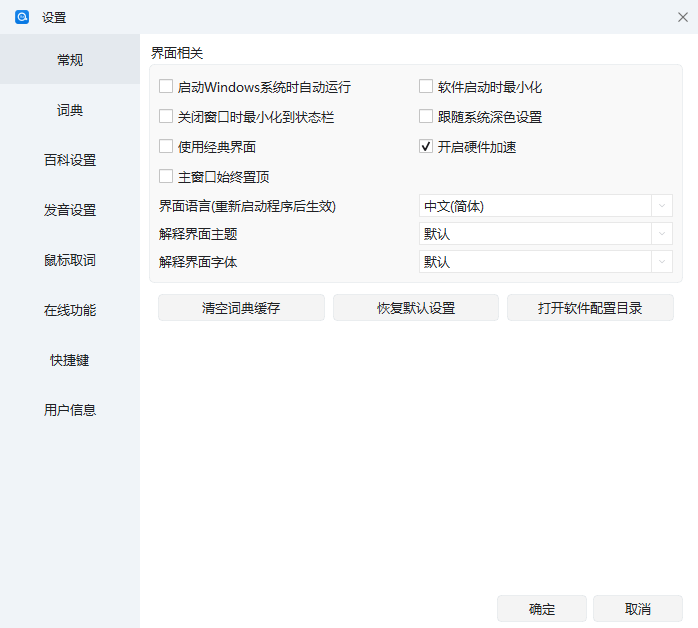Screen dimensions: 698x628
Task: Click 恢复默认设置 button
Action: pyautogui.click(x=416, y=308)
